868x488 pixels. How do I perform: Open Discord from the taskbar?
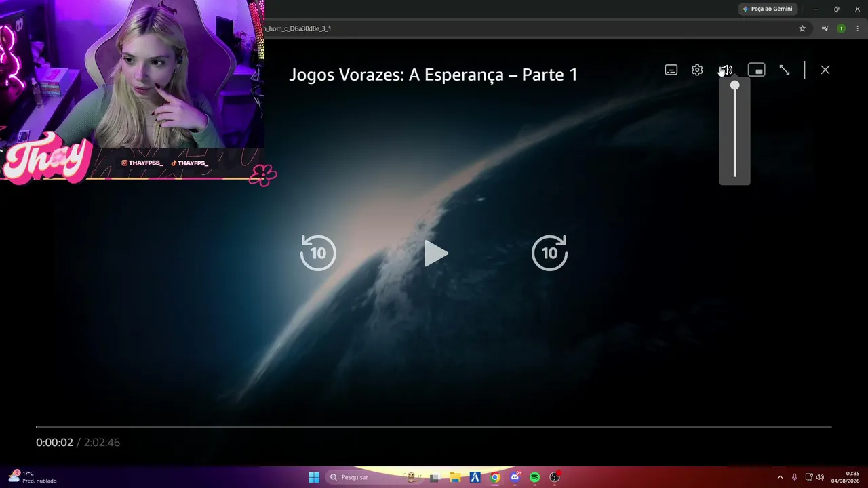[x=515, y=477]
